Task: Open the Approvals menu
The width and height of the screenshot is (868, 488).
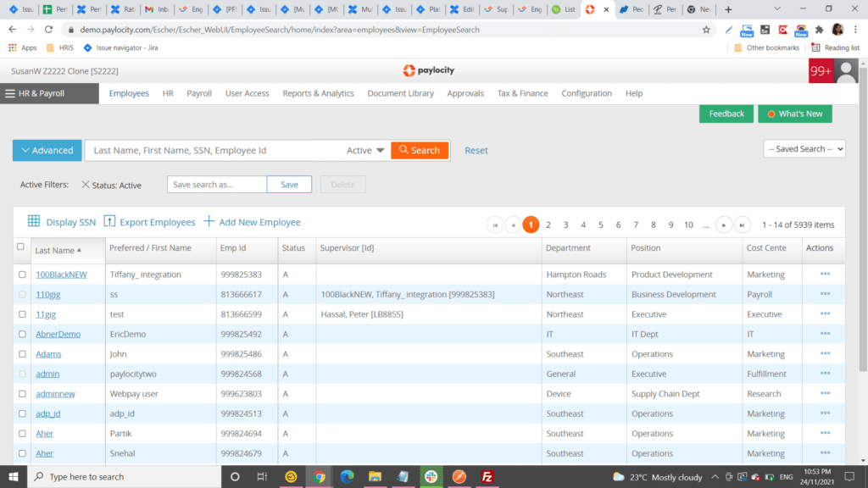Action: [x=465, y=93]
